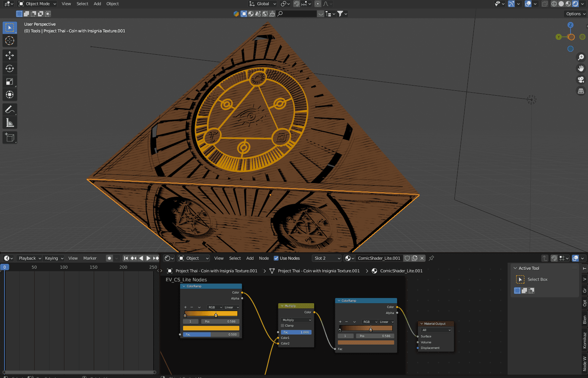Viewport: 588px width, 378px height.
Task: Click the Fac 0.500 slider on first ColorRamp
Action: click(211, 334)
